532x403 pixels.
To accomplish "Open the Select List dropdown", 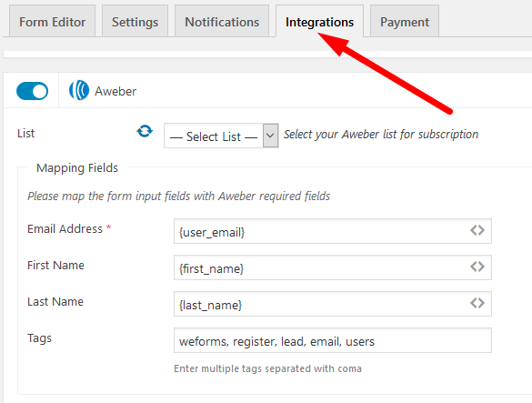I will tap(221, 136).
